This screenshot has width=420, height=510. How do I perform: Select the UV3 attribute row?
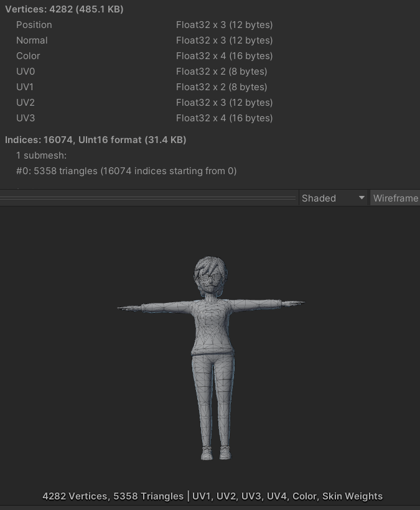26,118
